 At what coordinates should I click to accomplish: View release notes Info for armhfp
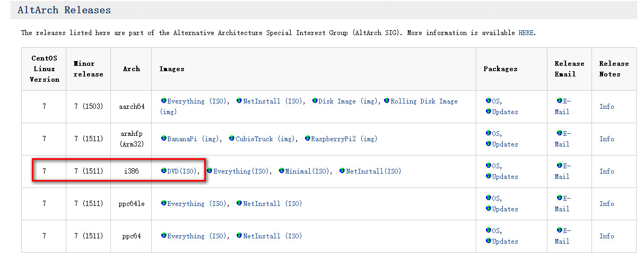click(x=607, y=139)
